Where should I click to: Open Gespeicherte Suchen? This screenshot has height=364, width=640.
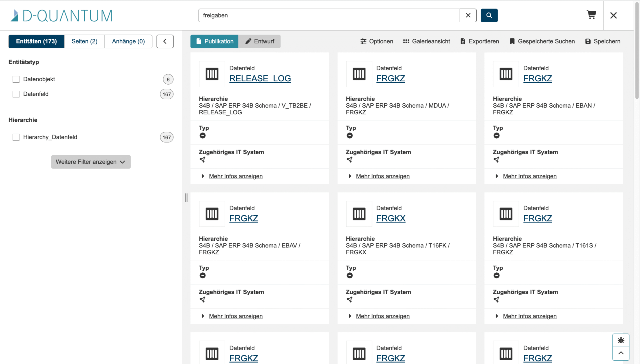coord(542,41)
